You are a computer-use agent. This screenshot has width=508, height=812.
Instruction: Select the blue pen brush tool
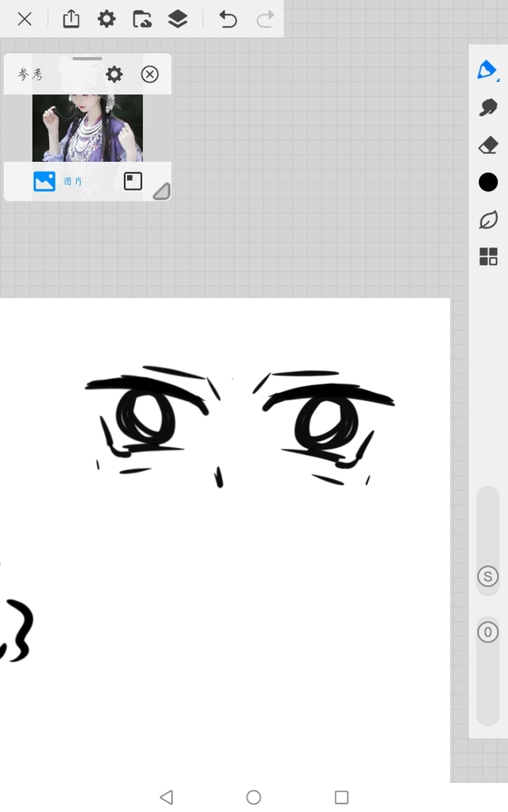(x=487, y=70)
